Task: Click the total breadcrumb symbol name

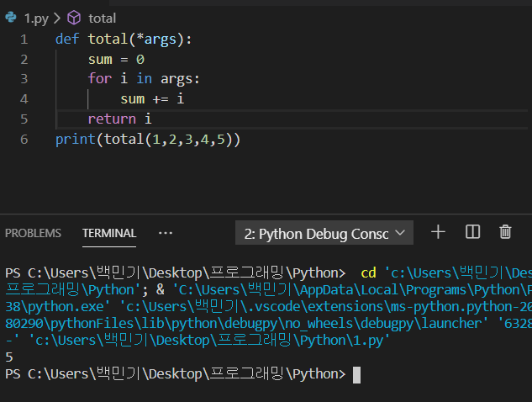Action: tap(103, 18)
